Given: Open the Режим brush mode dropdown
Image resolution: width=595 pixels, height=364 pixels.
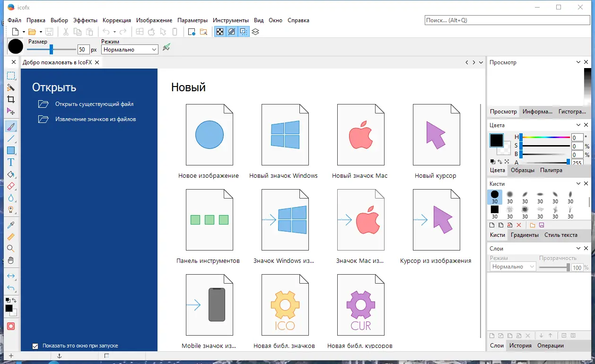Looking at the screenshot, I should click(x=130, y=49).
